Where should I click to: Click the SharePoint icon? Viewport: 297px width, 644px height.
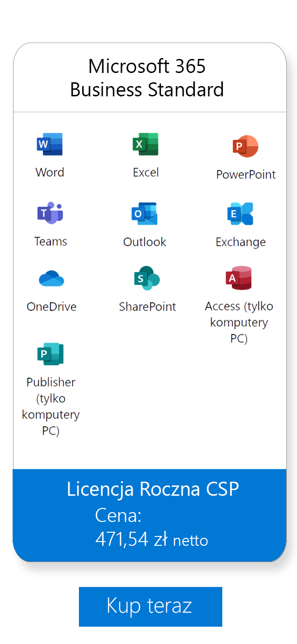click(x=147, y=278)
